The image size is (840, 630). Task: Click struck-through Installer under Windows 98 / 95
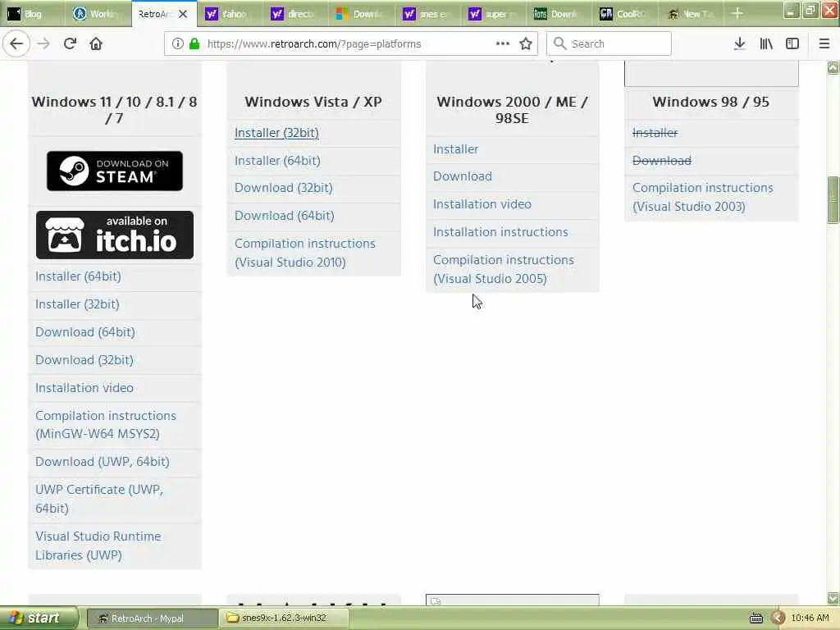[655, 133]
